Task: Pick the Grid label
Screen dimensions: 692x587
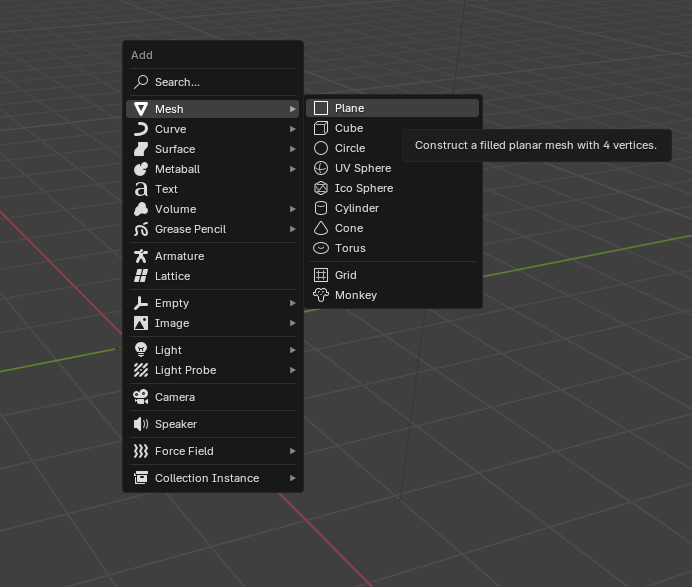Action: [x=346, y=275]
